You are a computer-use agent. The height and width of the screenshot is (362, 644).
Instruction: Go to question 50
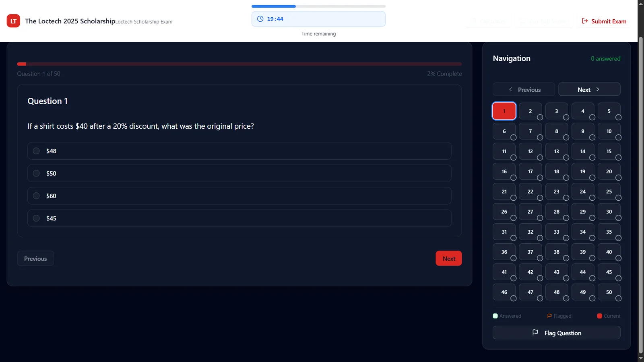click(x=609, y=292)
